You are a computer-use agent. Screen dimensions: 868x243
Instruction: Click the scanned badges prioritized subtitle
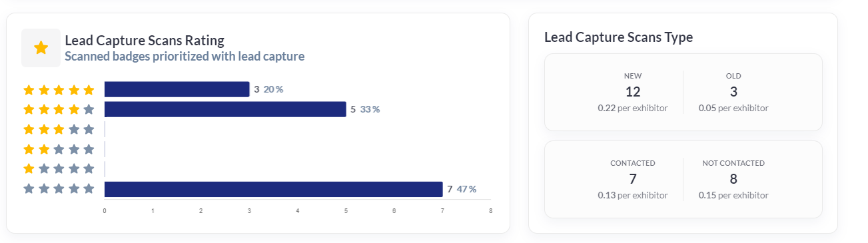(185, 57)
